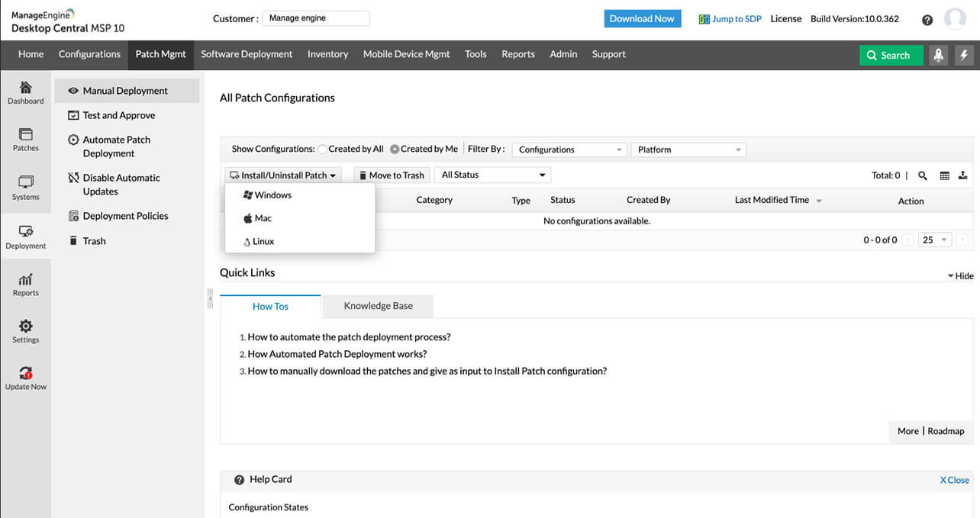Viewport: 980px width, 518px height.
Task: Click the rocket quick-launch icon
Action: click(x=938, y=55)
